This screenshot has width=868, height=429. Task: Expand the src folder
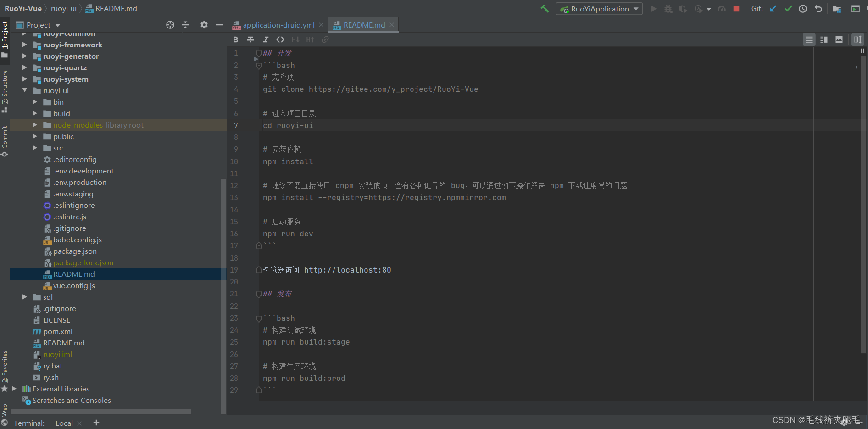tap(35, 148)
